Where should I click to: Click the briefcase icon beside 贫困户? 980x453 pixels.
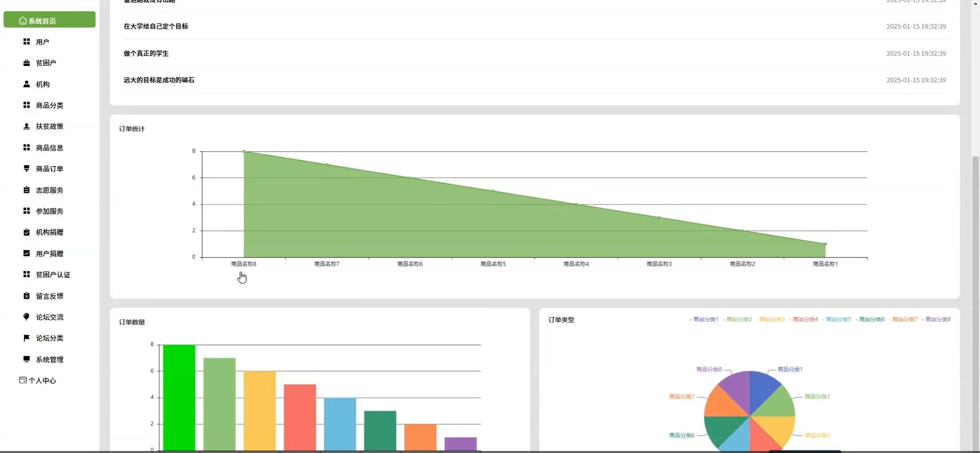tap(26, 63)
